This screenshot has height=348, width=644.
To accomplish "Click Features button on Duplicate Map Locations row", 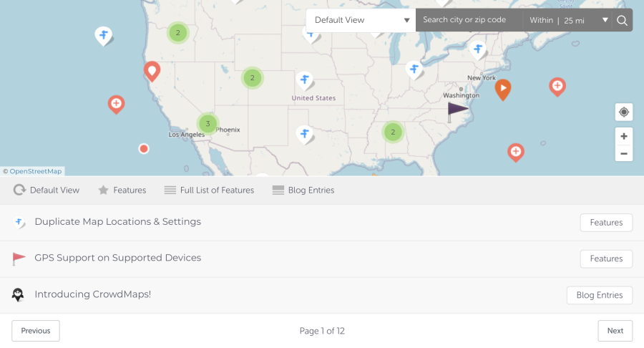I will (x=606, y=222).
